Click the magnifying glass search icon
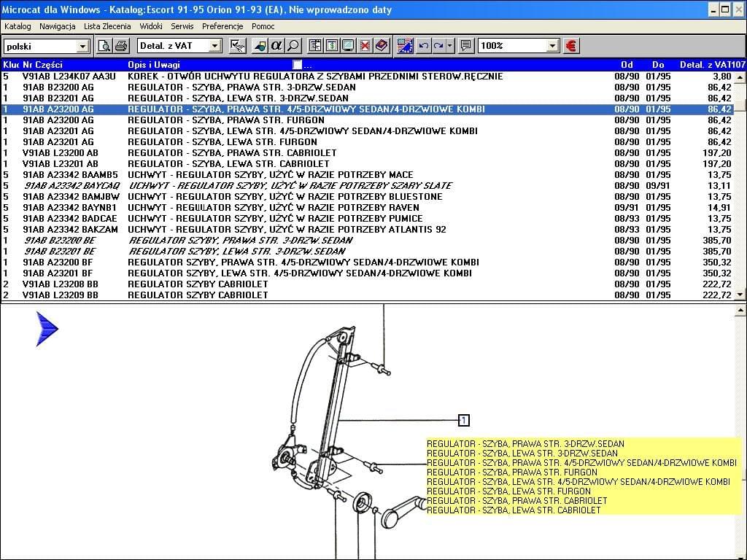The height and width of the screenshot is (560, 747). tap(293, 46)
